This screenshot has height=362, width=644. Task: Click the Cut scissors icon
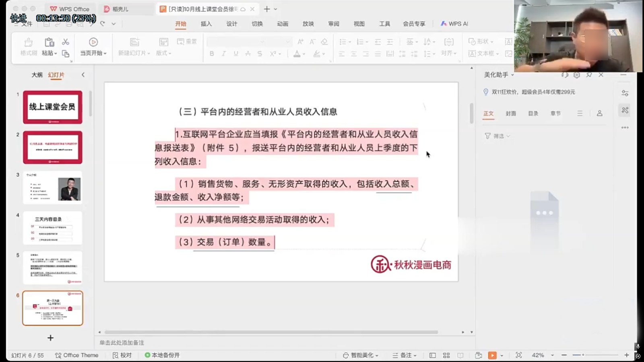(66, 42)
